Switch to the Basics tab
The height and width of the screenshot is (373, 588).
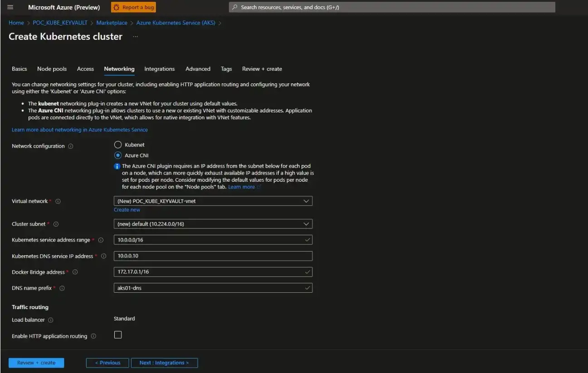(x=19, y=69)
